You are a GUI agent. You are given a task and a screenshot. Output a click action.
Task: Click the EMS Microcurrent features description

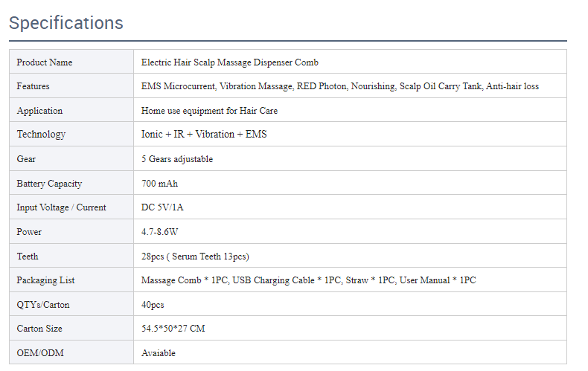tap(340, 86)
